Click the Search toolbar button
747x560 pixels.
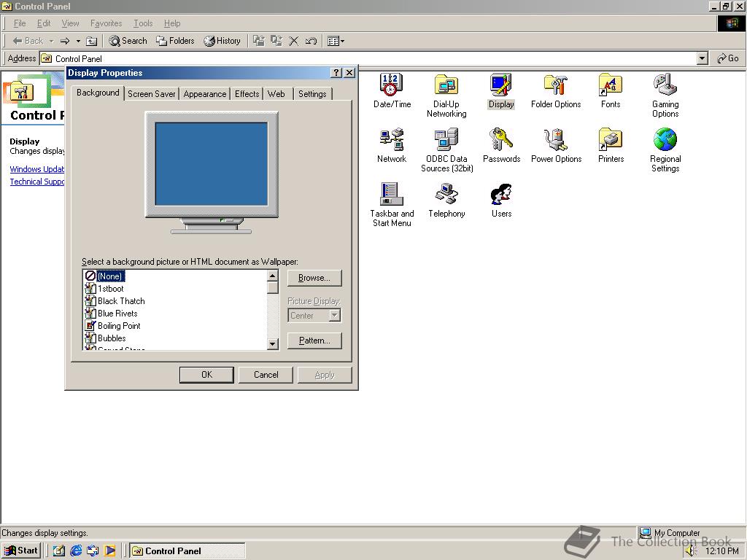pos(128,41)
